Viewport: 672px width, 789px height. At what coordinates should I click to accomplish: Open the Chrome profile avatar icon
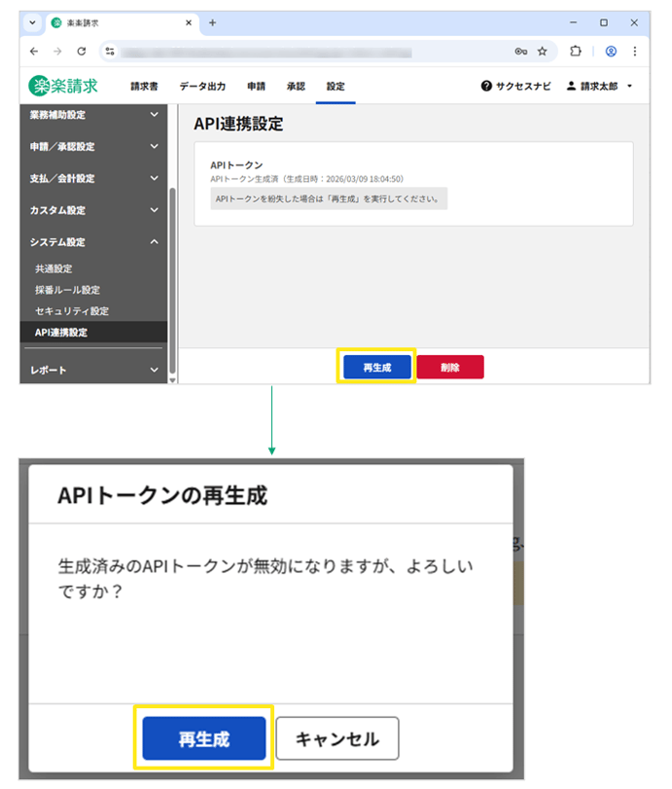[x=611, y=51]
